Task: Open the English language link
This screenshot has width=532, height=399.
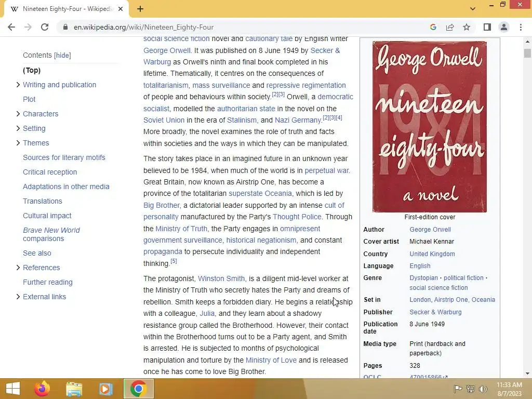Action: (420, 266)
